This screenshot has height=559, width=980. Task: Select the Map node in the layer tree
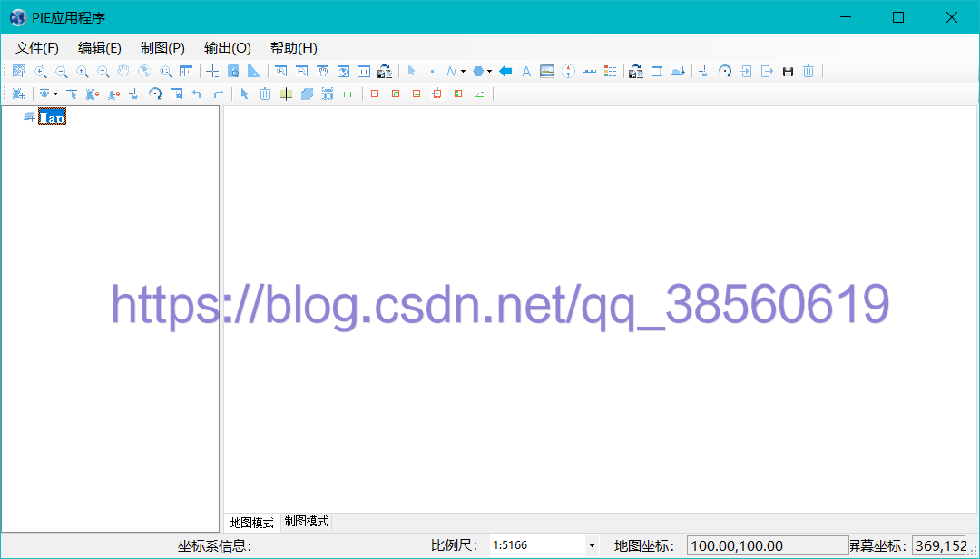tap(52, 117)
